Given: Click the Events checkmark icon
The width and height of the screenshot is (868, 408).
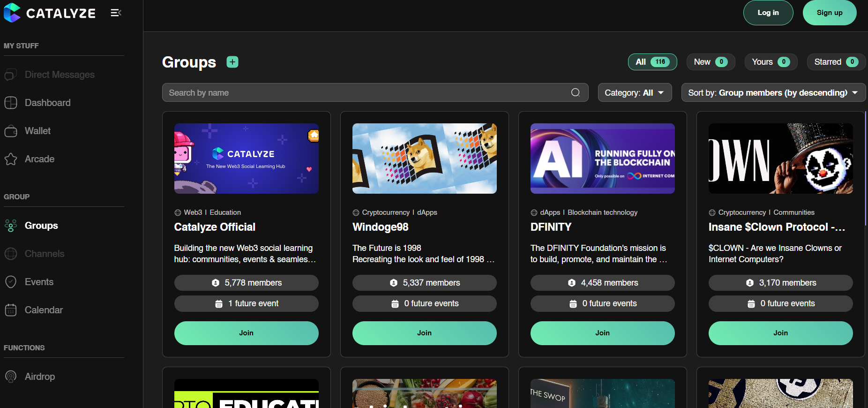Looking at the screenshot, I should pyautogui.click(x=11, y=282).
